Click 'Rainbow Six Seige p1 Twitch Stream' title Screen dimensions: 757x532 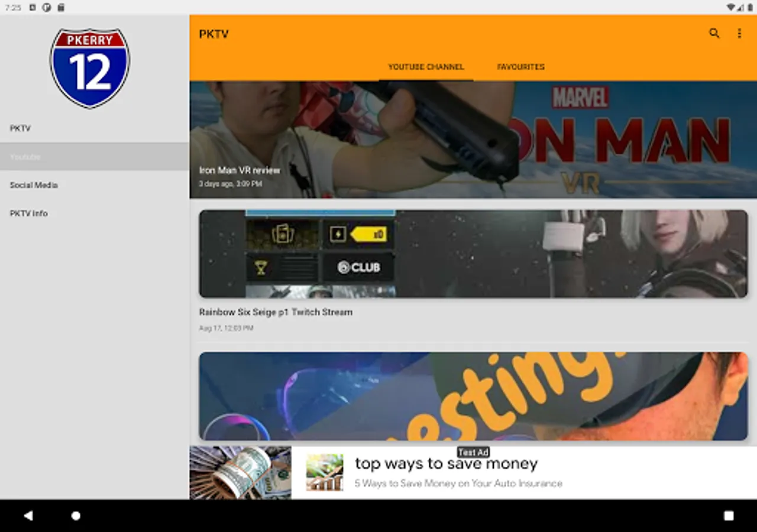(276, 312)
